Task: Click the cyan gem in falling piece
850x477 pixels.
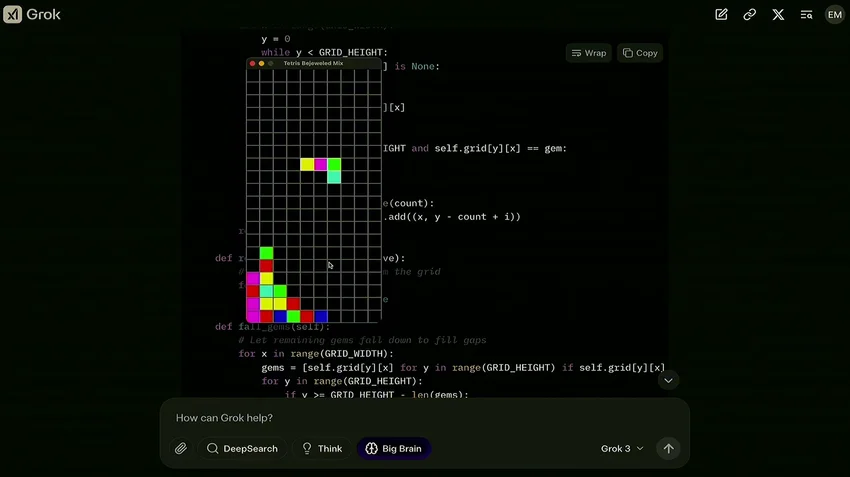Action: [x=334, y=177]
